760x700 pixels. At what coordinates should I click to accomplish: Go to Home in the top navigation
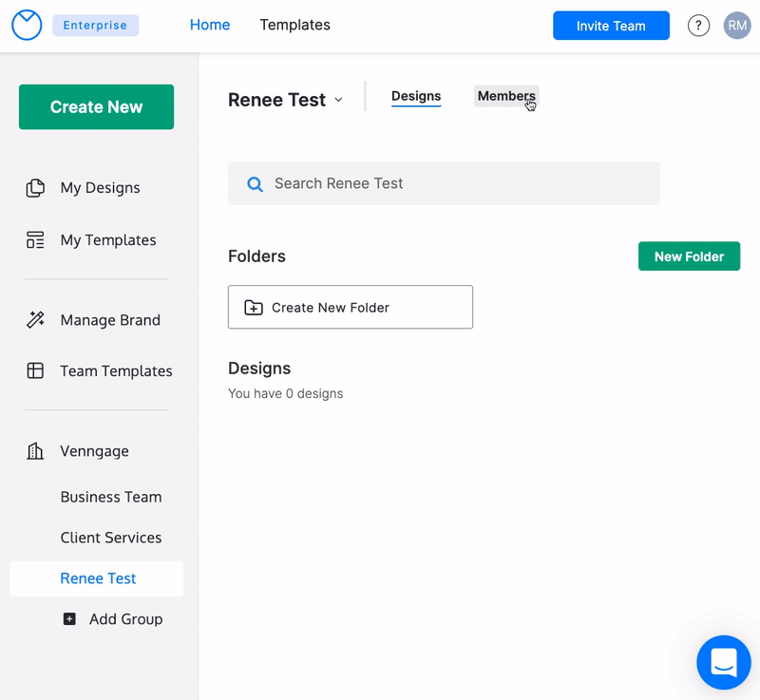click(210, 25)
